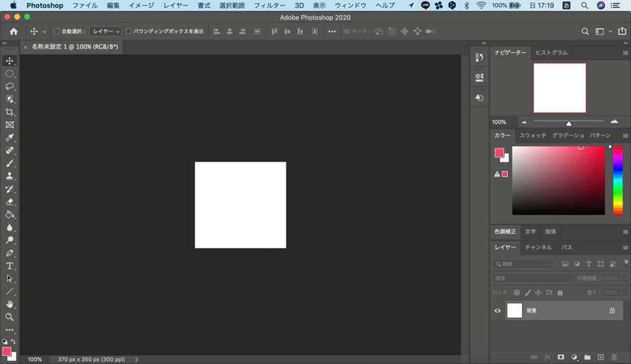Switch to the チャンネル tab
The height and width of the screenshot is (364, 631).
[x=539, y=247]
